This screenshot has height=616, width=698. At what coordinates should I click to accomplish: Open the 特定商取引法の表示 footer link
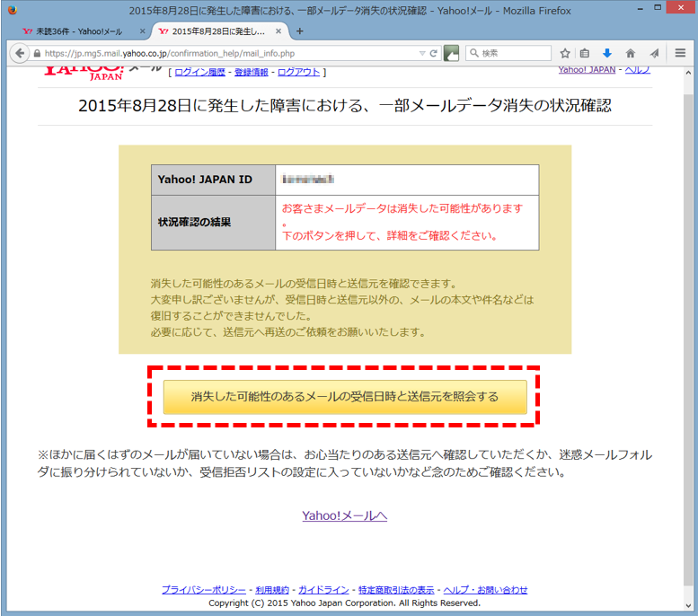(396, 590)
